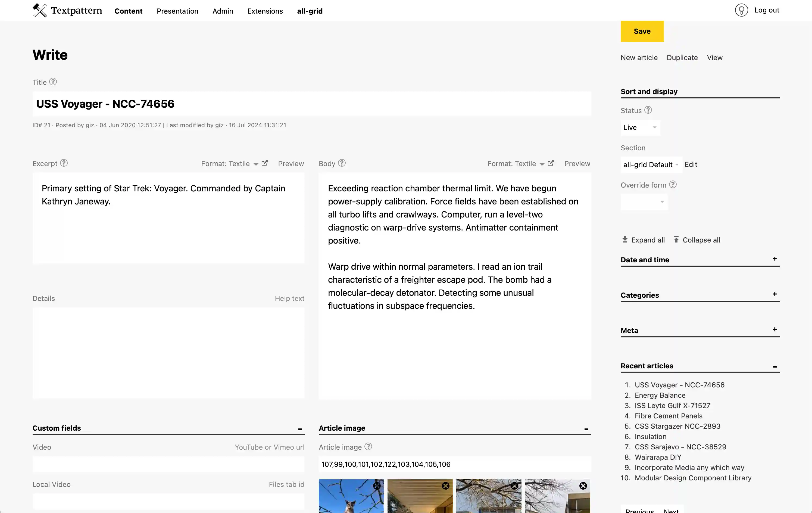The image size is (812, 513).
Task: Open Body Textile help external-link icon
Action: click(x=551, y=163)
